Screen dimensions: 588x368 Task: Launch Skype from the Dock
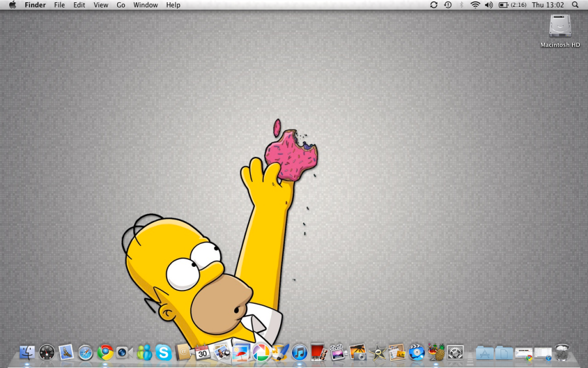(x=164, y=352)
